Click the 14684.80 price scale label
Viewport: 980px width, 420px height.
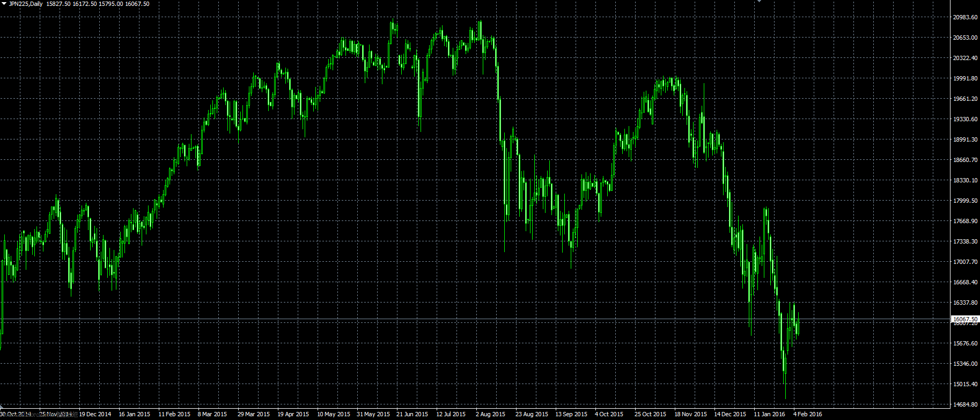[965, 404]
